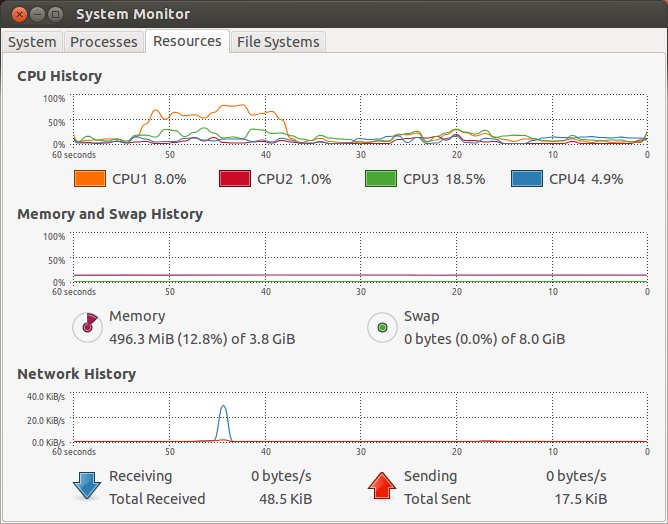This screenshot has height=524, width=668.
Task: Click the red Sending up arrow icon
Action: click(382, 486)
